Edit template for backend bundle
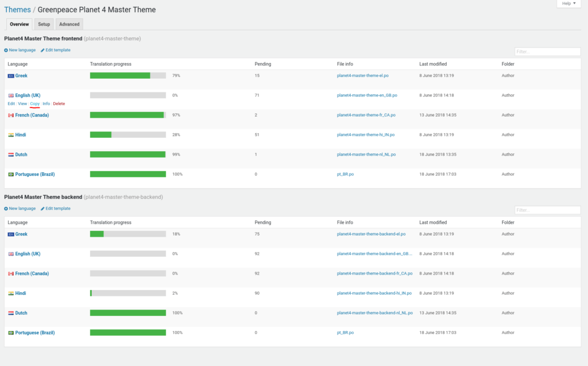Viewport: 588px width, 366px height. coord(58,209)
